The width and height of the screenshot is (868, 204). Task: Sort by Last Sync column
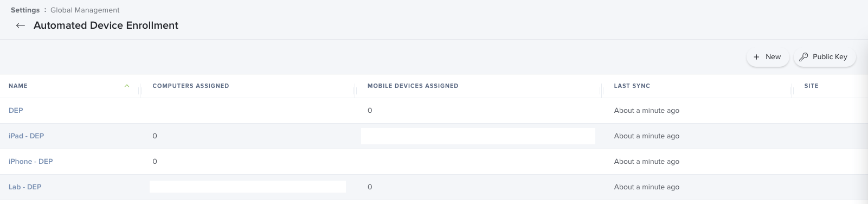click(x=632, y=86)
